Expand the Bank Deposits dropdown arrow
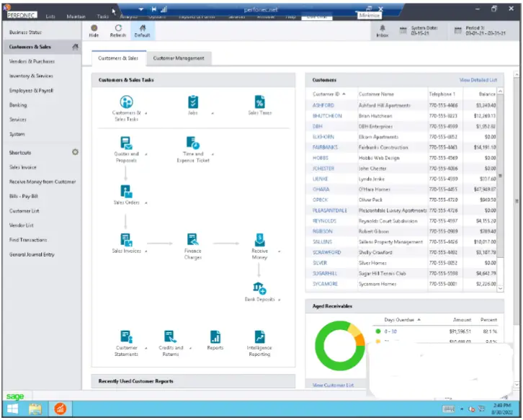523x420 pixels. click(x=280, y=300)
